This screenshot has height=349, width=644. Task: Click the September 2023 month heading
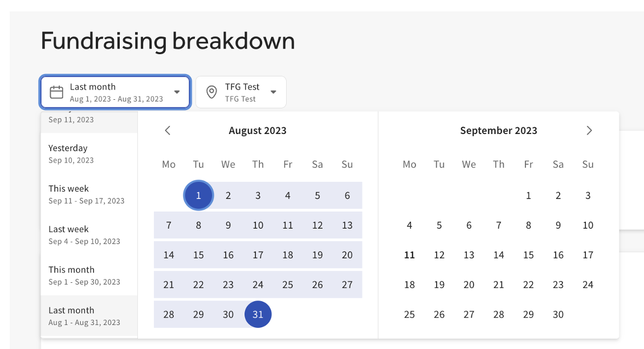click(x=499, y=131)
